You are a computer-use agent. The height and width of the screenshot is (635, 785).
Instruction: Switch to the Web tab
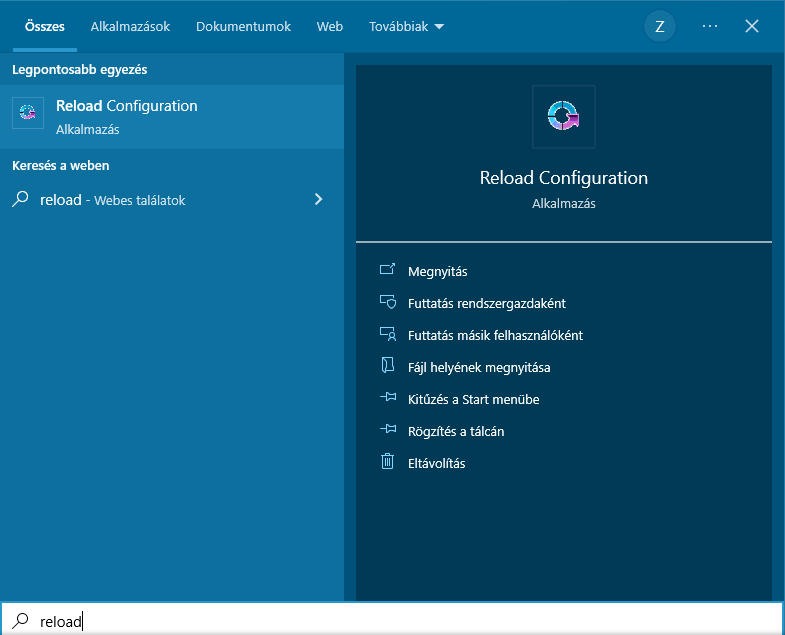329,27
